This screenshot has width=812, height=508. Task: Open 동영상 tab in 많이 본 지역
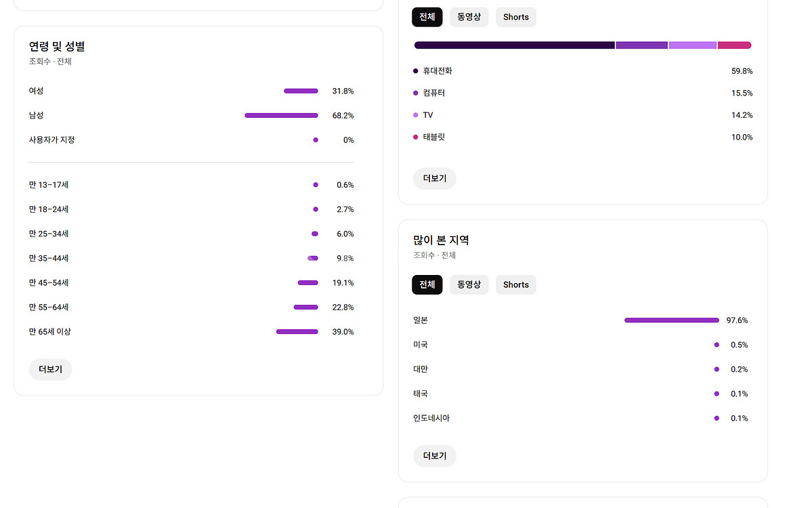point(469,284)
